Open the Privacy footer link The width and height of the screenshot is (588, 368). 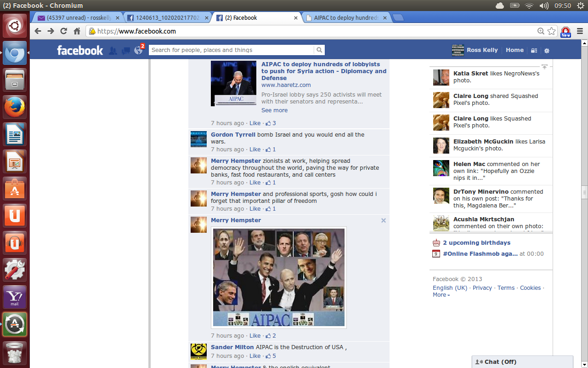[x=482, y=288]
